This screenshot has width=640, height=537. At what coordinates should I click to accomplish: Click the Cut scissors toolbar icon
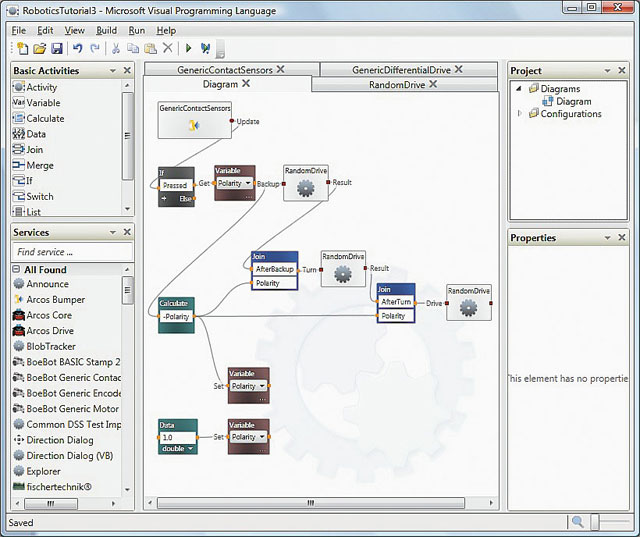click(x=115, y=48)
